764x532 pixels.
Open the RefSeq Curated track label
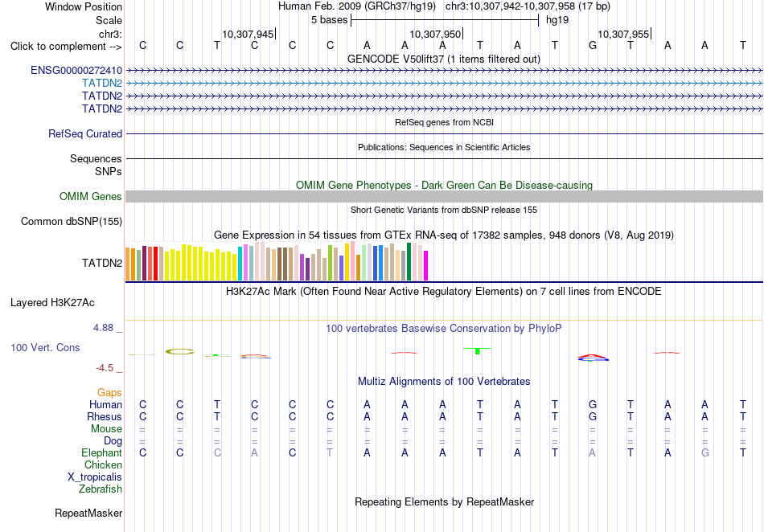pyautogui.click(x=85, y=134)
